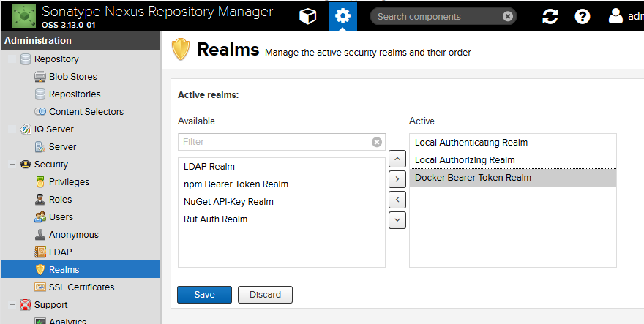Move selected realm to Active list
Screen dimensions: 644x324
tap(397, 178)
